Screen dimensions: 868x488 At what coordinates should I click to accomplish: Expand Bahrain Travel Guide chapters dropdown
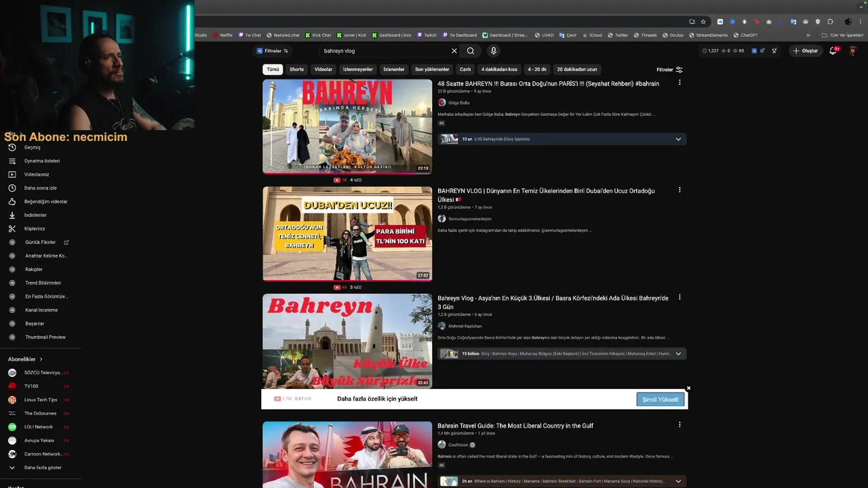tap(678, 481)
